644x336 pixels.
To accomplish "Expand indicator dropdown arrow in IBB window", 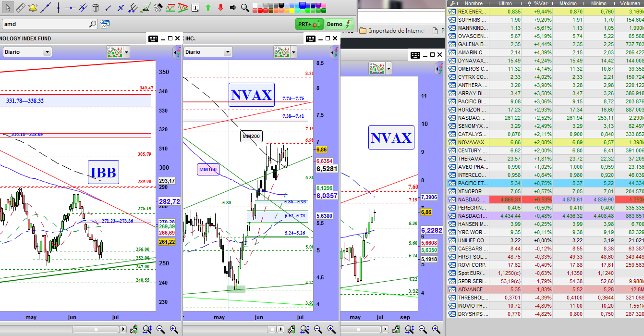I will coord(126,52).
